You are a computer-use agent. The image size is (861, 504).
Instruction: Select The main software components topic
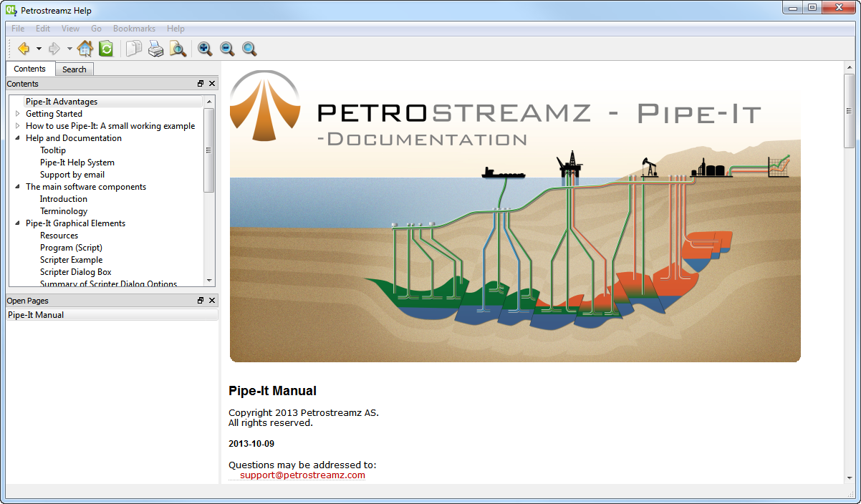(86, 187)
